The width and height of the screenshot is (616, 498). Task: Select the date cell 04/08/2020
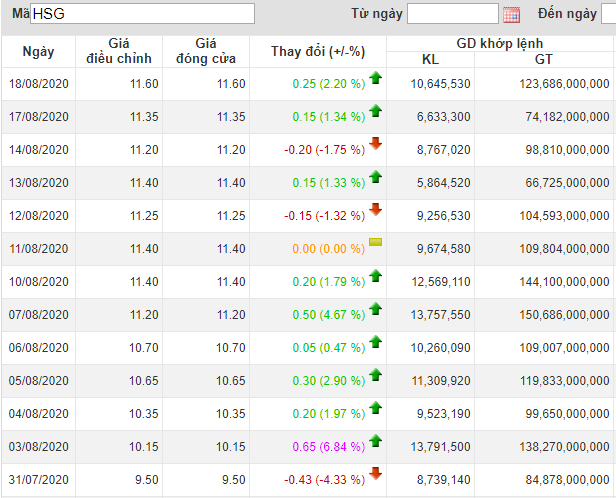[38, 414]
